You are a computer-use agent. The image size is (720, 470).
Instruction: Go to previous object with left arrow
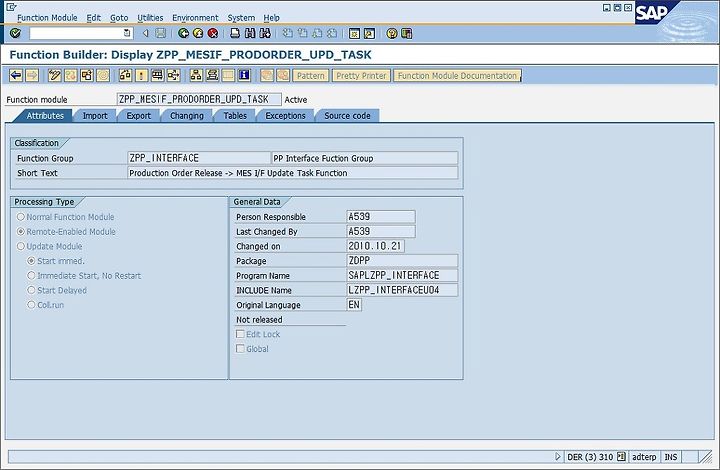16,75
